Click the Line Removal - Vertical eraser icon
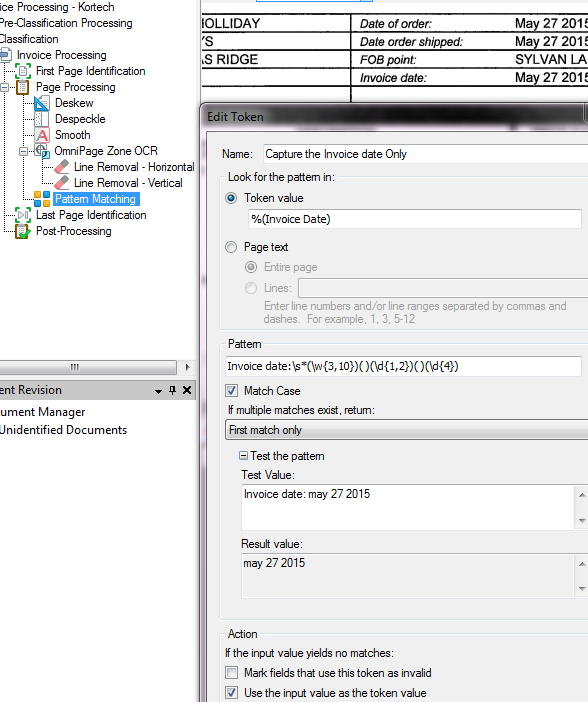Image resolution: width=588 pixels, height=702 pixels. tap(62, 183)
